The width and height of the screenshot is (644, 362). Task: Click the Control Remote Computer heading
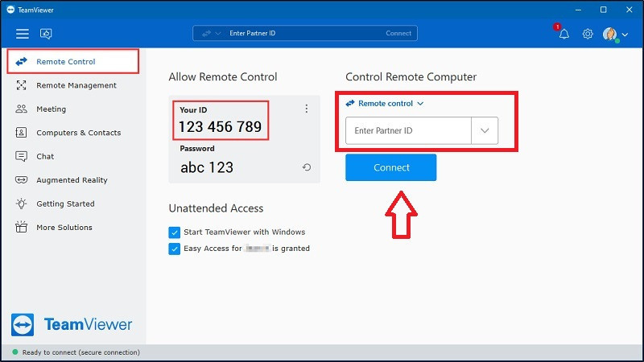pos(411,76)
